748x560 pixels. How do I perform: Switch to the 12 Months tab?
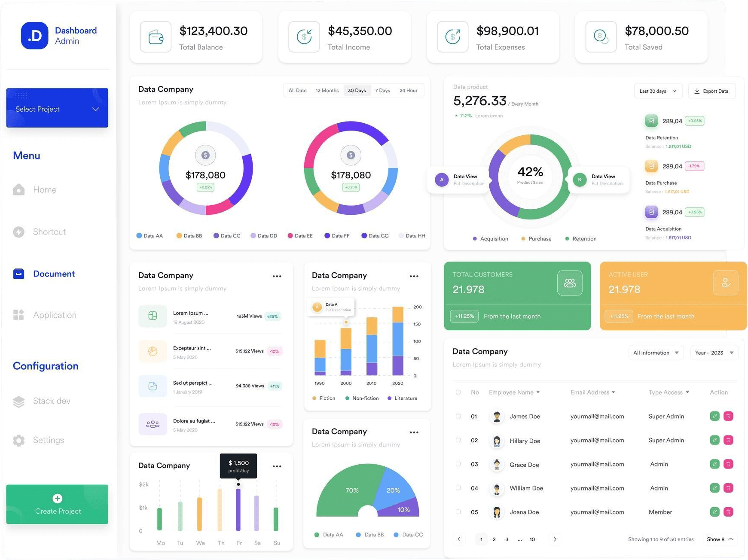[327, 91]
